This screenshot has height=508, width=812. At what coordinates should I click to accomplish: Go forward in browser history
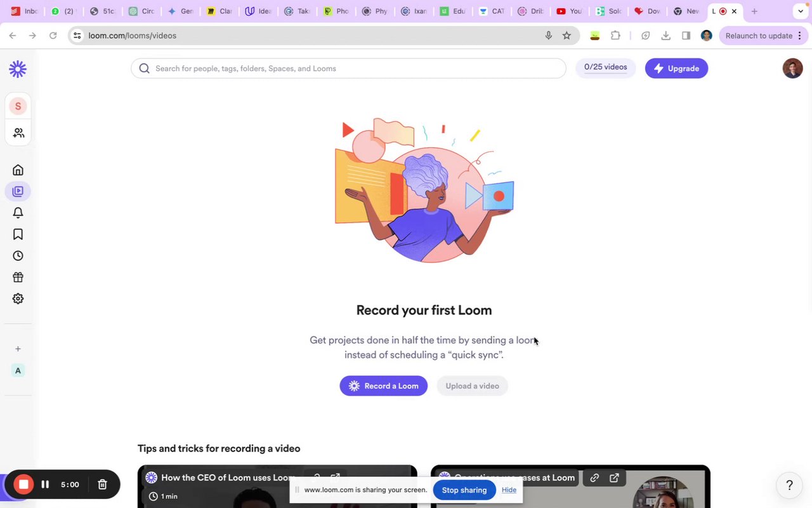[x=32, y=36]
